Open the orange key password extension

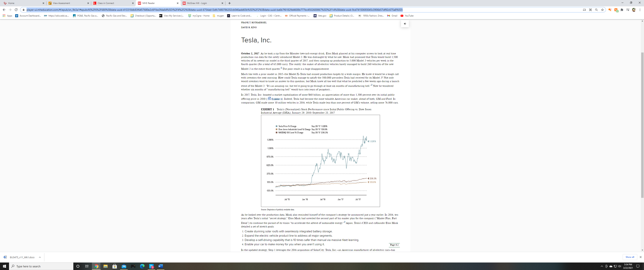[610, 10]
